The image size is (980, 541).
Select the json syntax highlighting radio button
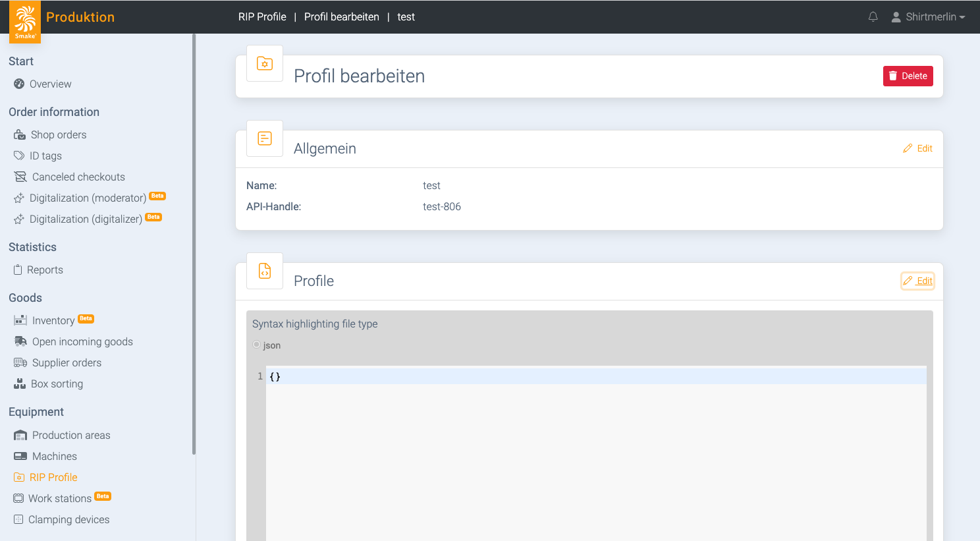(x=256, y=345)
